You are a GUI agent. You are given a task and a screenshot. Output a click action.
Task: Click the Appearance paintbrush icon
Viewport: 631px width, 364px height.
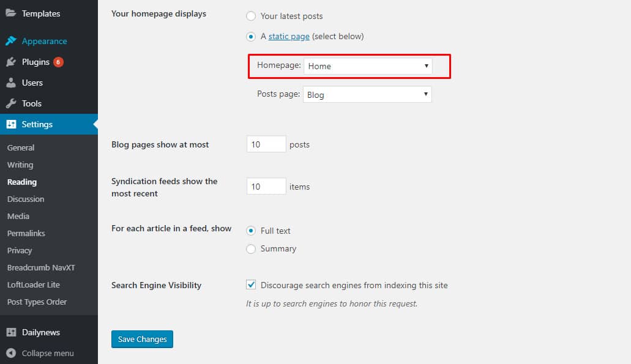coord(11,40)
